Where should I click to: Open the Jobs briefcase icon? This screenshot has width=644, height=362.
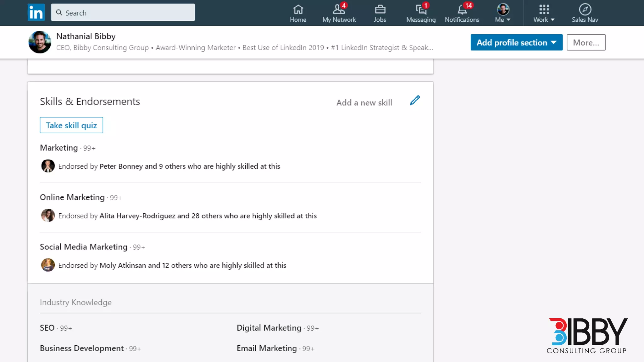[x=380, y=13]
